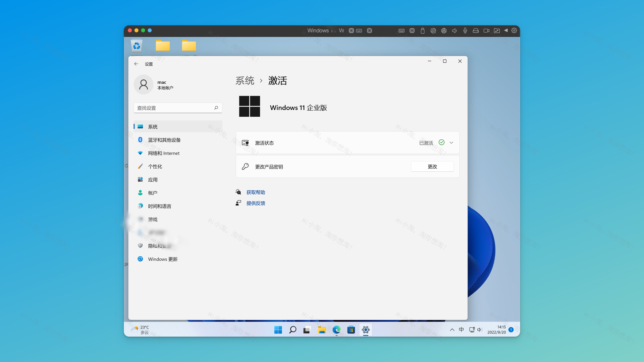Open Time and language (时间和语言) settings
Screen dimensions: 644x362
178,206
